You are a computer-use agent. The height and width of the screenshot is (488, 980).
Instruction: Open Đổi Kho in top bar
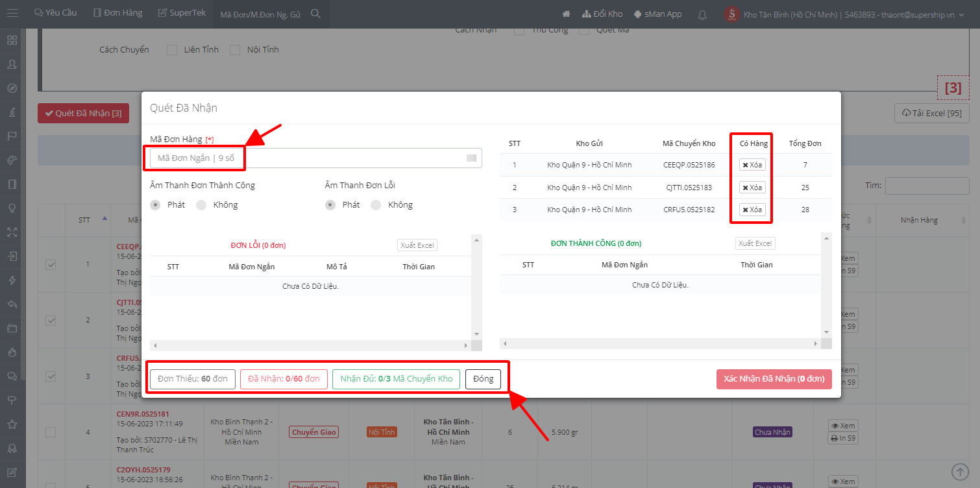tap(602, 14)
